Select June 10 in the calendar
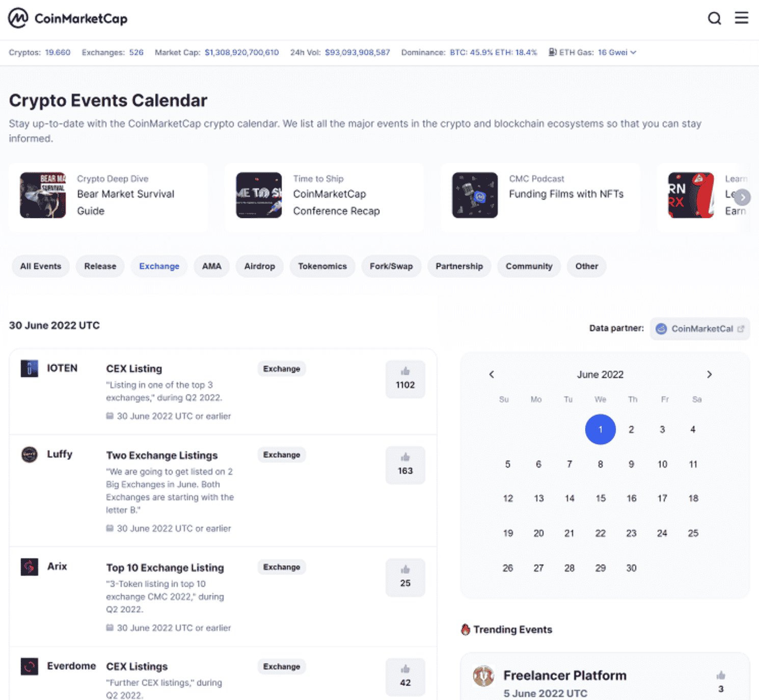This screenshot has height=700, width=759. 662,464
